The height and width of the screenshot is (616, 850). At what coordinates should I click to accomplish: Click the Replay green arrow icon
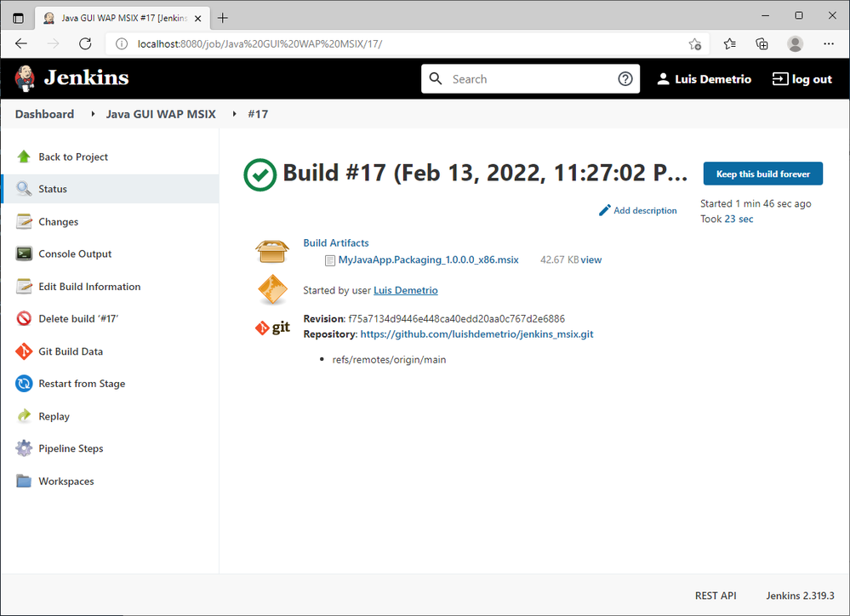click(24, 416)
